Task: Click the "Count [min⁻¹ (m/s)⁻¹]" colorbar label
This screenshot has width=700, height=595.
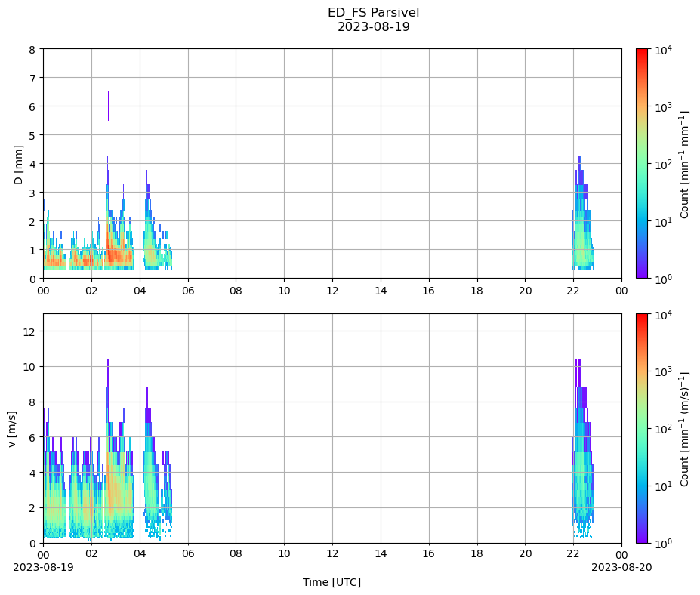Action: click(x=684, y=429)
